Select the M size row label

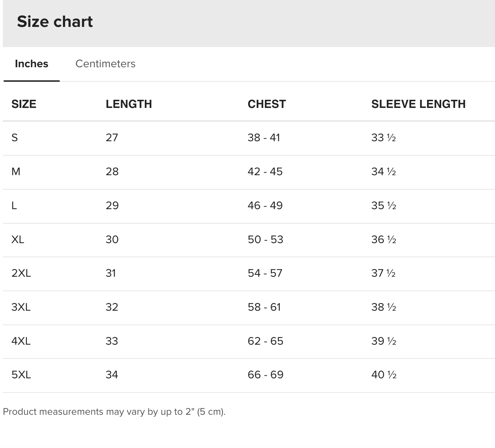tap(16, 172)
